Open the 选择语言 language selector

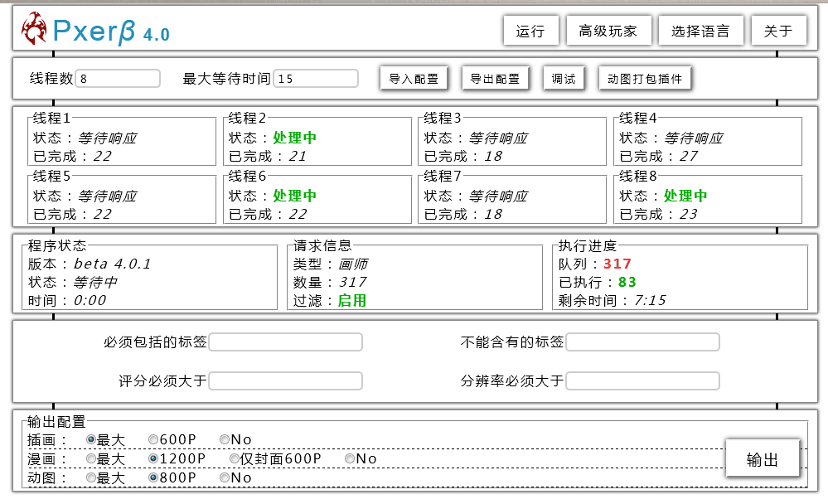700,31
